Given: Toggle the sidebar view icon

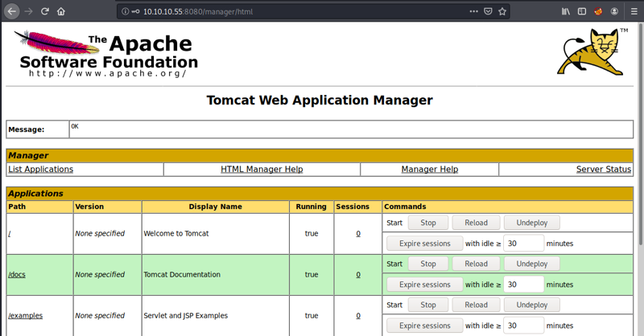Looking at the screenshot, I should coord(582,11).
